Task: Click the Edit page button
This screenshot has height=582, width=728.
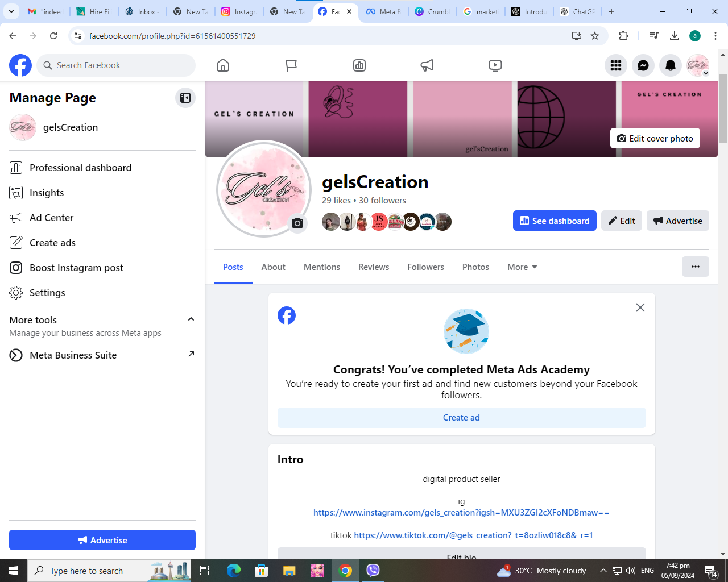Action: click(x=622, y=221)
